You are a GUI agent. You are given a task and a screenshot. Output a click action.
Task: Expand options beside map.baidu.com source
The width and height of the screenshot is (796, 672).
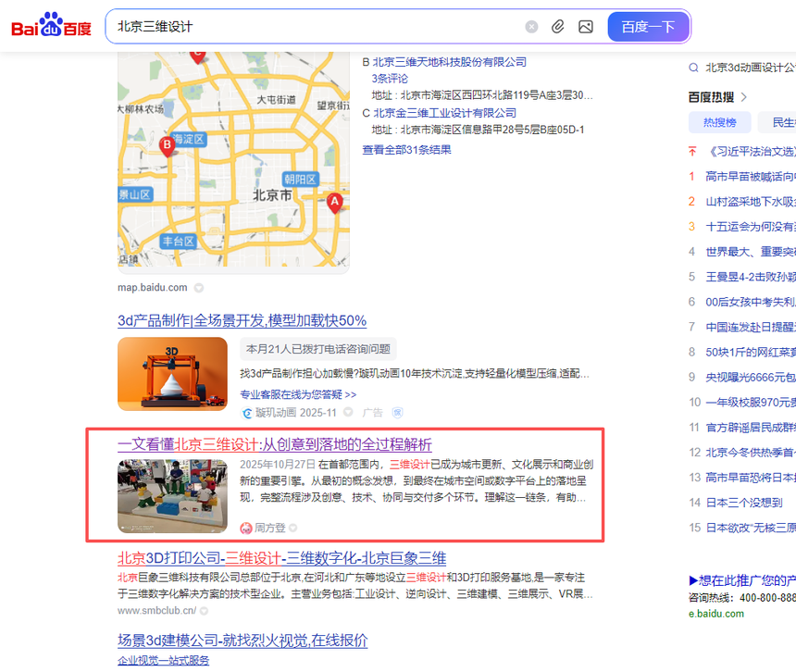point(198,288)
